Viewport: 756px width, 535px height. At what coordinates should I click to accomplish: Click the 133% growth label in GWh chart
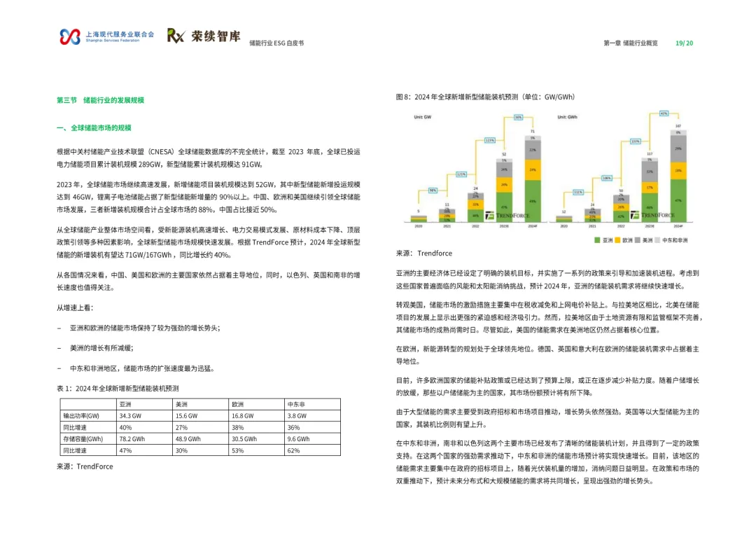[x=635, y=141]
